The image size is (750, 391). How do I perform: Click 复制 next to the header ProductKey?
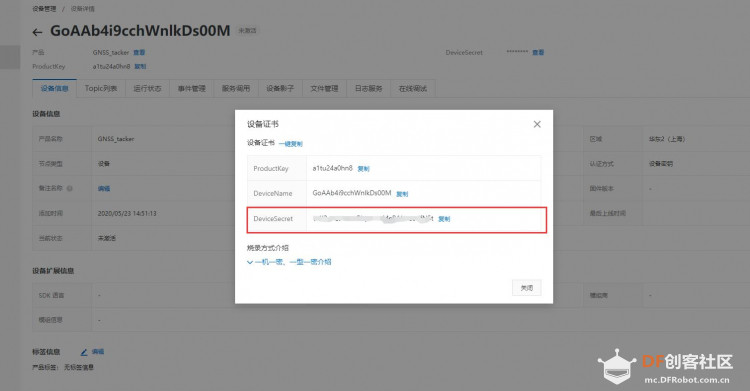click(x=140, y=67)
